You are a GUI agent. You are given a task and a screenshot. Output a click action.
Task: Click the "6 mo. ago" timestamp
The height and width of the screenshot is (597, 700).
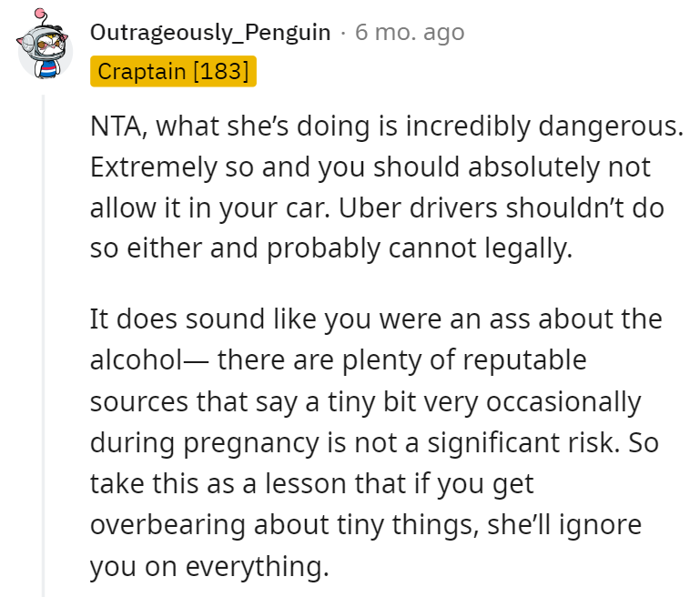click(410, 33)
